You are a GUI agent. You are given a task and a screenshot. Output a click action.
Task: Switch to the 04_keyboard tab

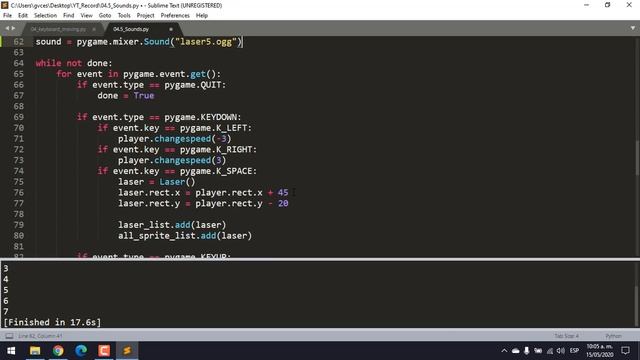point(58,29)
